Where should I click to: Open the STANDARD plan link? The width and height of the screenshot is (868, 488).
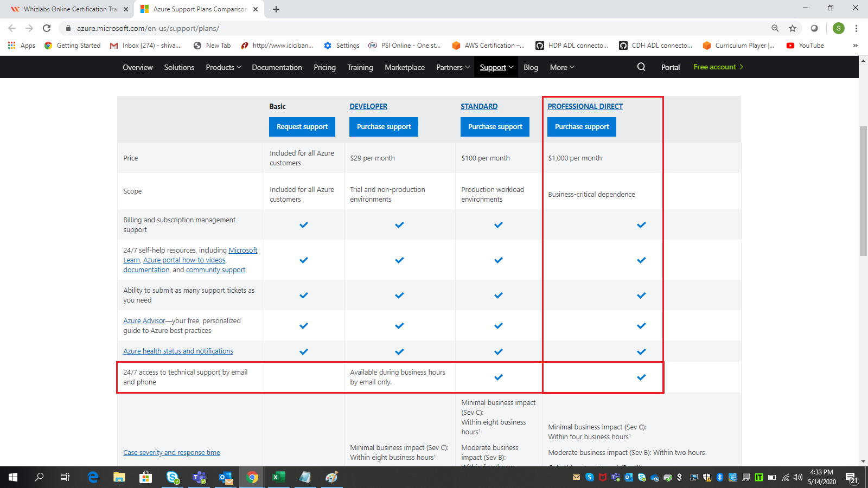tap(479, 106)
